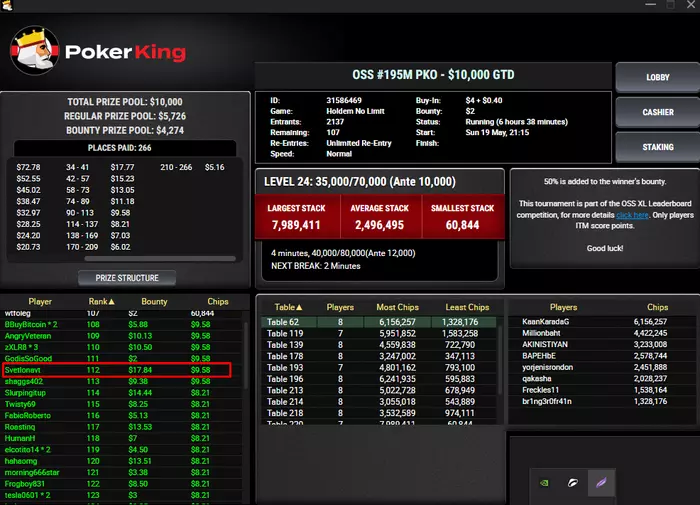Viewport: 700px width, 505px height.
Task: Sort tables by Most Chips header
Action: pyautogui.click(x=397, y=307)
